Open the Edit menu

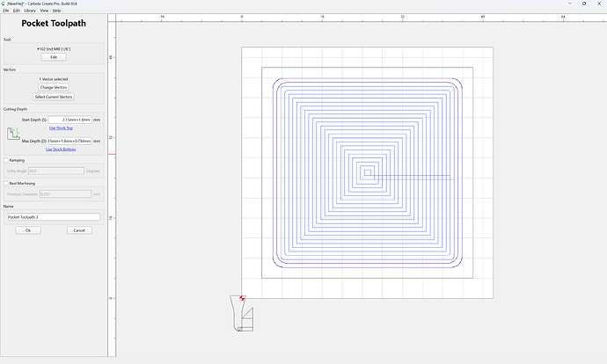[16, 11]
